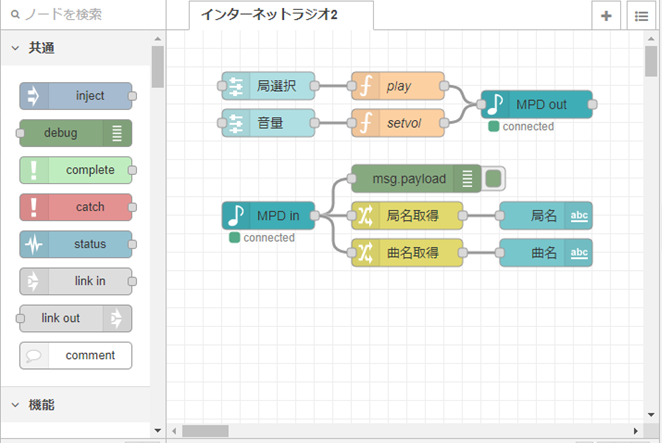Click the 局選択 dropdown node on canvas

click(x=268, y=86)
